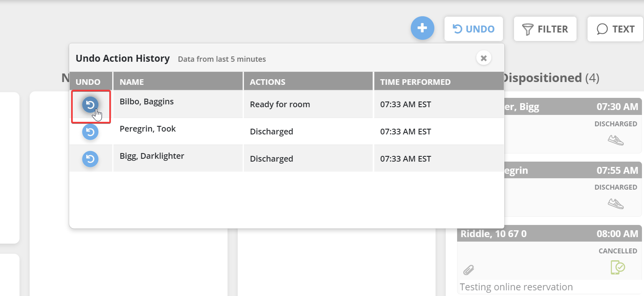Click the paperclip attachment icon on Riddle card
Viewport: 644px width, 296px height.
[x=468, y=270]
